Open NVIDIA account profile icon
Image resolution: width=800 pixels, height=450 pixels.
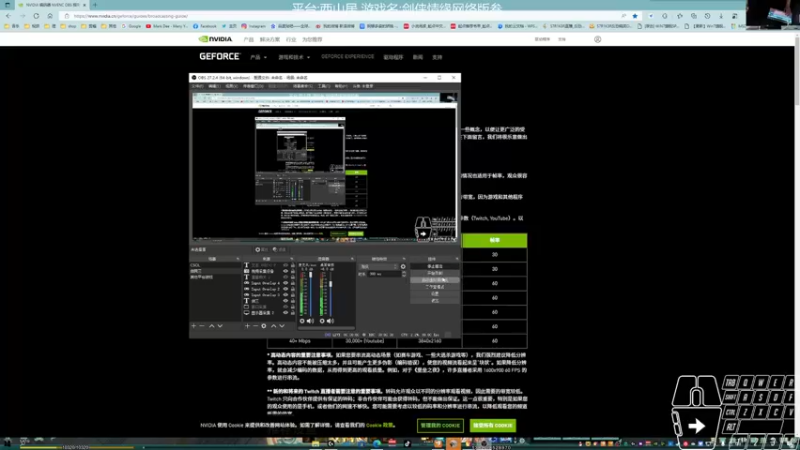point(597,39)
